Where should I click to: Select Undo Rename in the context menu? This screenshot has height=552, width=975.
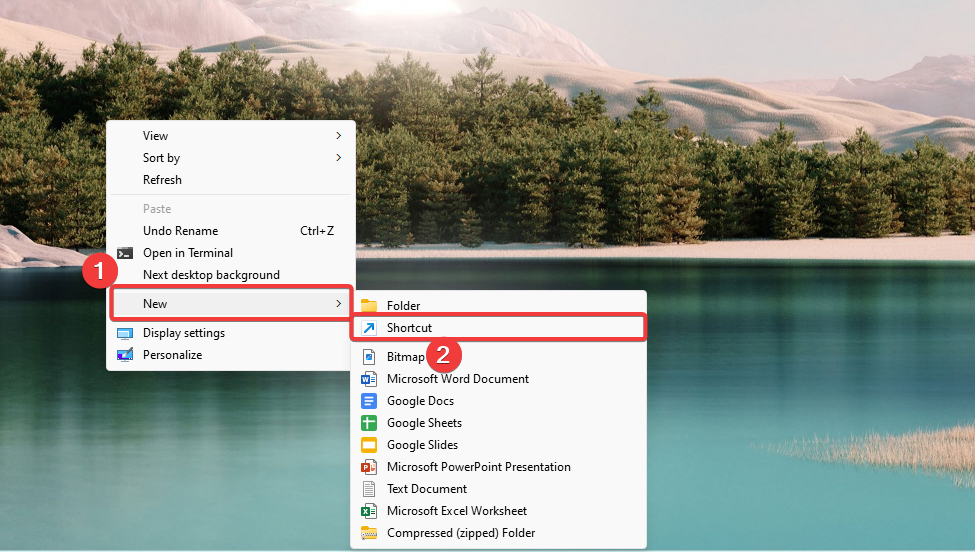click(231, 231)
